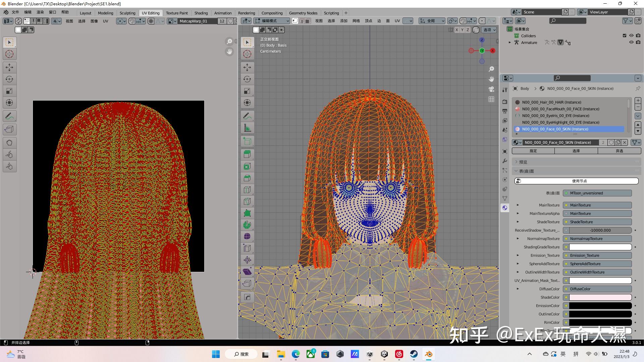Open the 编辑模式 mode dropdown
This screenshot has width=644, height=362.
(x=272, y=21)
